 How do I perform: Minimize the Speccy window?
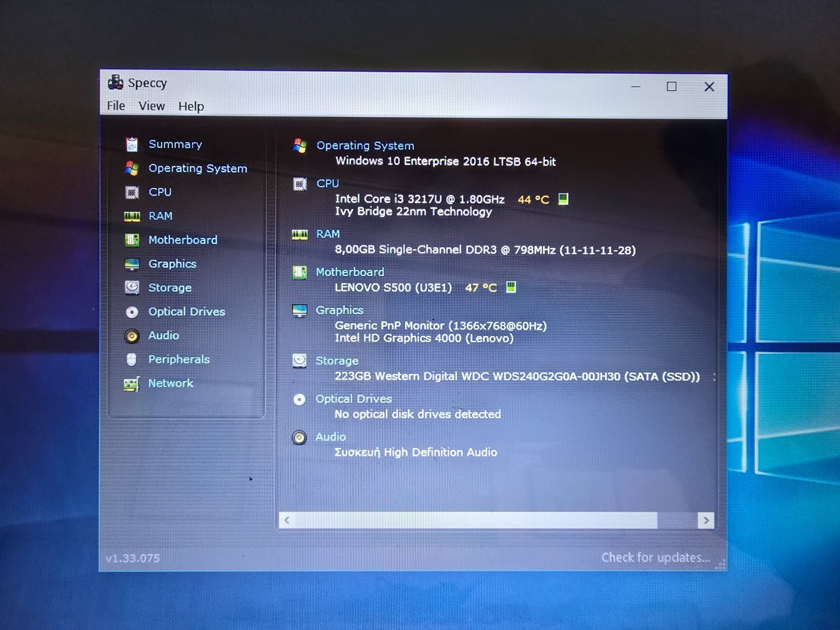(636, 86)
